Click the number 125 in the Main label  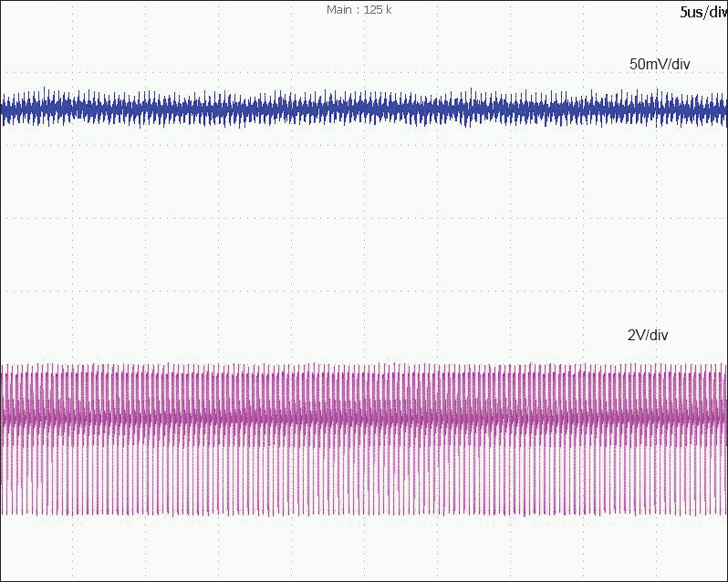(x=372, y=10)
